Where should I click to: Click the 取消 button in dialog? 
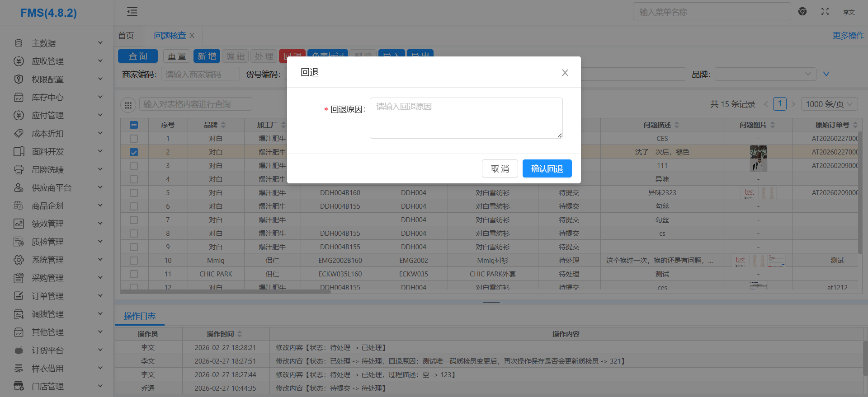[500, 168]
